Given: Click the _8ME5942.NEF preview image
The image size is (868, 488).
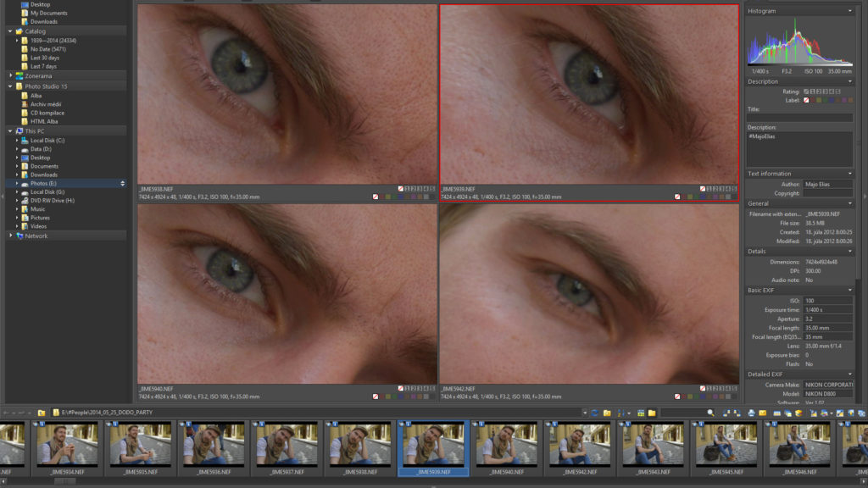Looking at the screenshot, I should click(589, 294).
